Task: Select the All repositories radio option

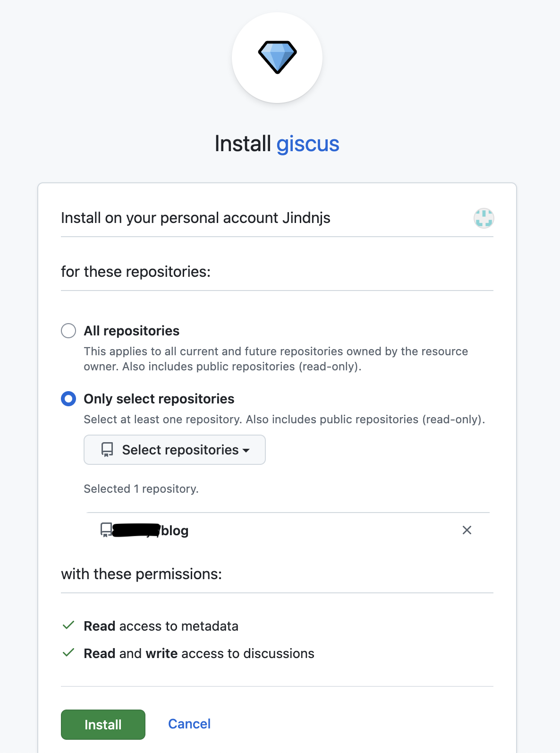Action: [x=68, y=331]
